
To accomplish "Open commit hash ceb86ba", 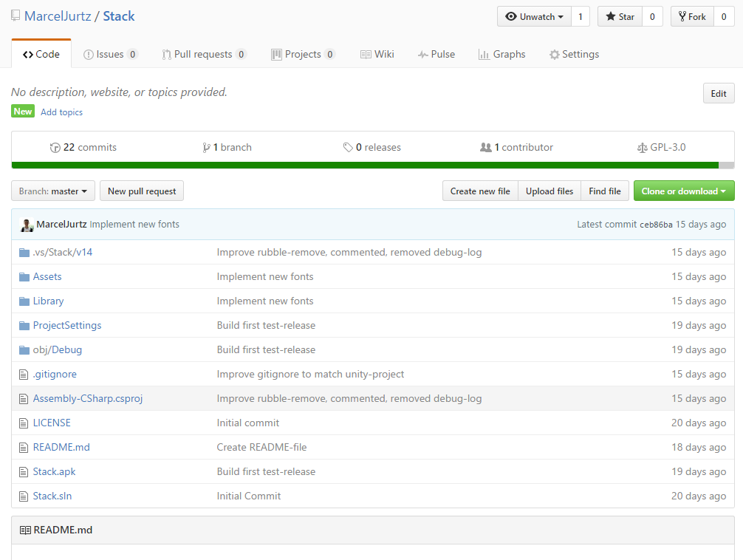I will click(x=656, y=225).
